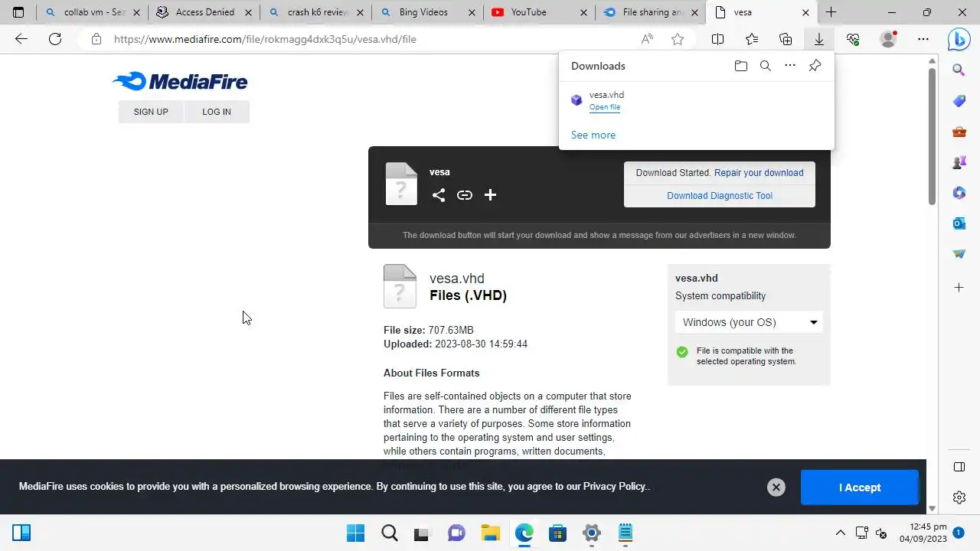The width and height of the screenshot is (980, 551).
Task: Open Browser essentials heart icon
Action: [853, 39]
